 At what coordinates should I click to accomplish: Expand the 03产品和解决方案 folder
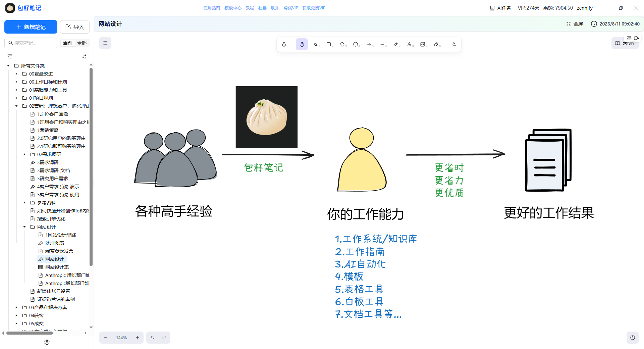16,307
